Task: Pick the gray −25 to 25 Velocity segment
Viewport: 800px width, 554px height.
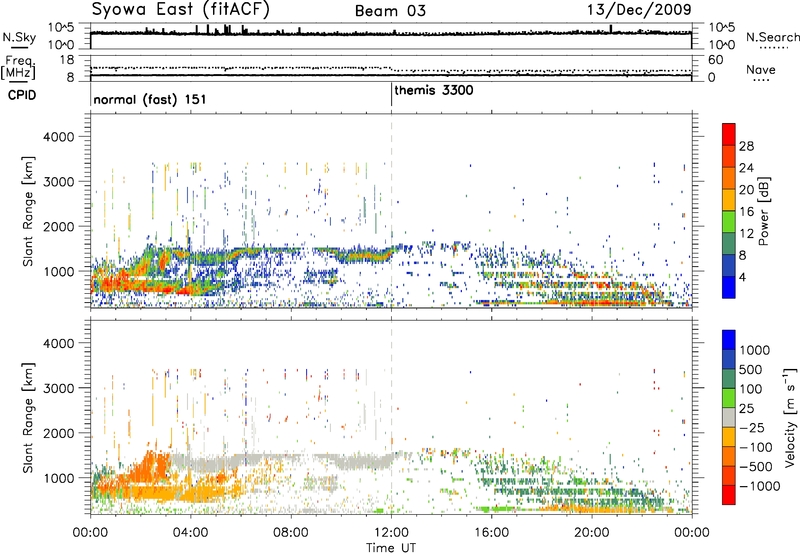Action: 729,417
